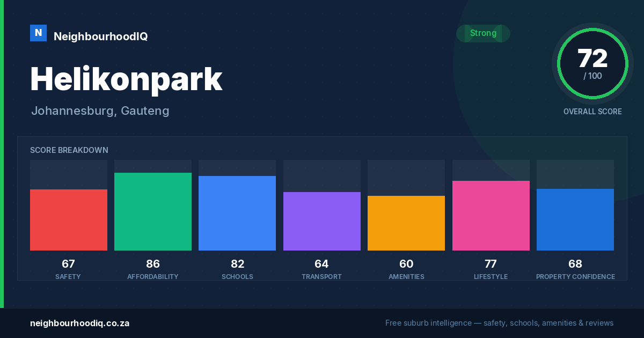Click the 72 overall score ring
Viewport: 644px width, 338px height.
(592, 63)
